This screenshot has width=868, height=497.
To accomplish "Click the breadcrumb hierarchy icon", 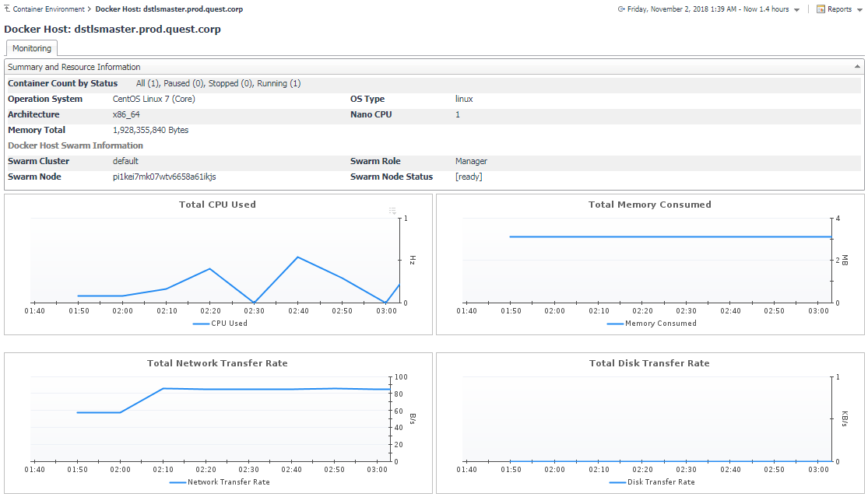I will click(7, 9).
